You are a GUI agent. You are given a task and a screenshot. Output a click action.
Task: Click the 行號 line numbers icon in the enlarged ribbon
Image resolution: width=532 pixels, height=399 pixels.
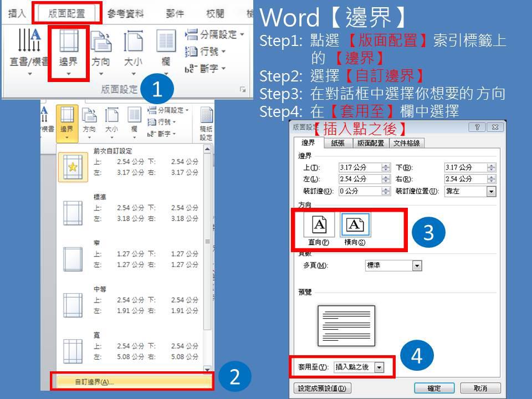point(191,52)
